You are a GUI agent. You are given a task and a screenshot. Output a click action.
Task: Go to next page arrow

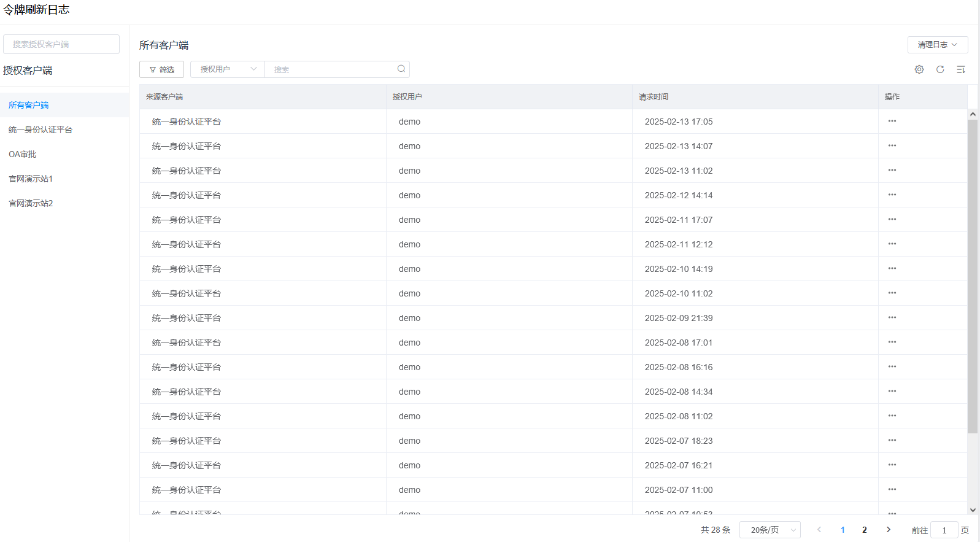(888, 530)
